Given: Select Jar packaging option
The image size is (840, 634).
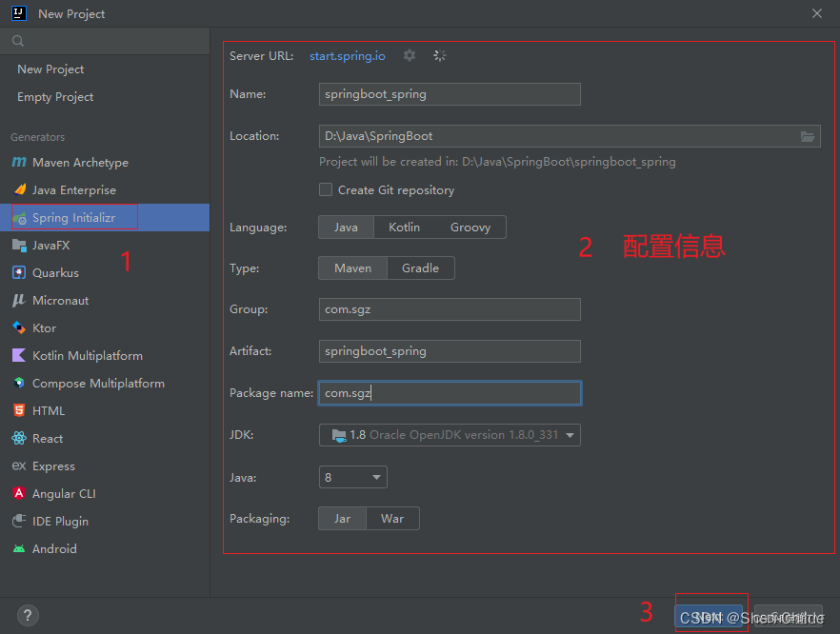Looking at the screenshot, I should point(342,518).
